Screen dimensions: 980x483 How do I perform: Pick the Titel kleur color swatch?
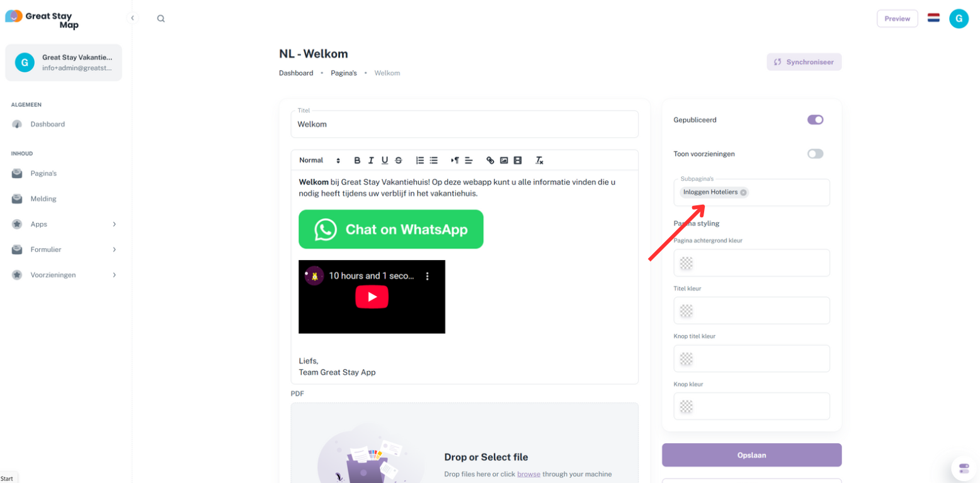[687, 310]
